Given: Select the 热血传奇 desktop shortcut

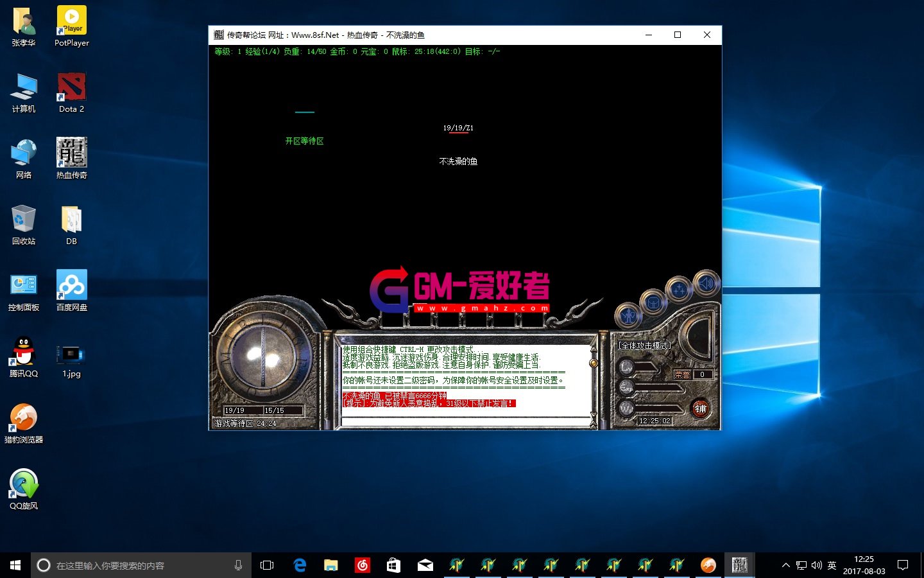Looking at the screenshot, I should pos(72,159).
